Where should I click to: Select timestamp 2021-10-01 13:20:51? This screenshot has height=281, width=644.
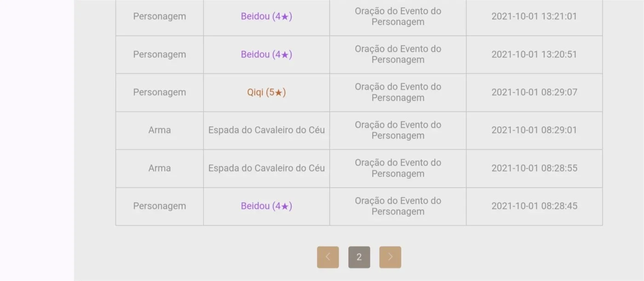[534, 54]
